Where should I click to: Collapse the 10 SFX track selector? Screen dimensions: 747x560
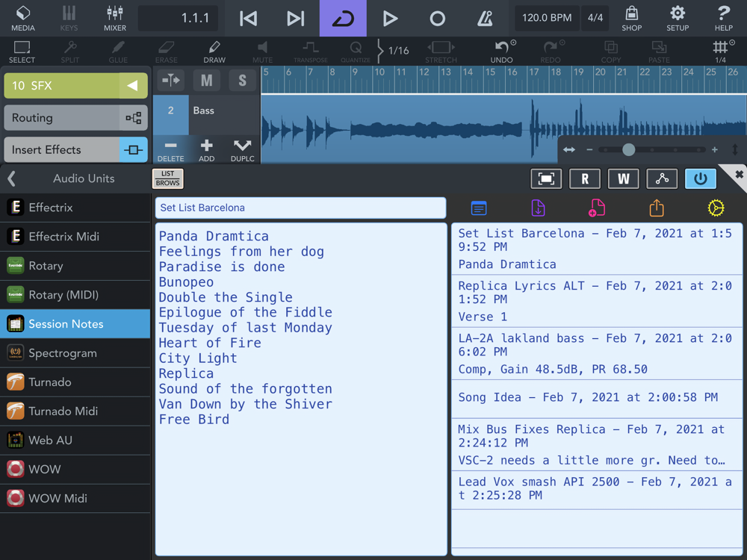pyautogui.click(x=132, y=86)
